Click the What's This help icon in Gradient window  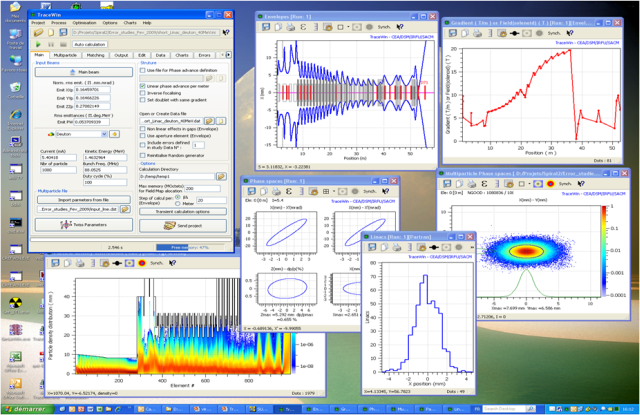(x=570, y=33)
